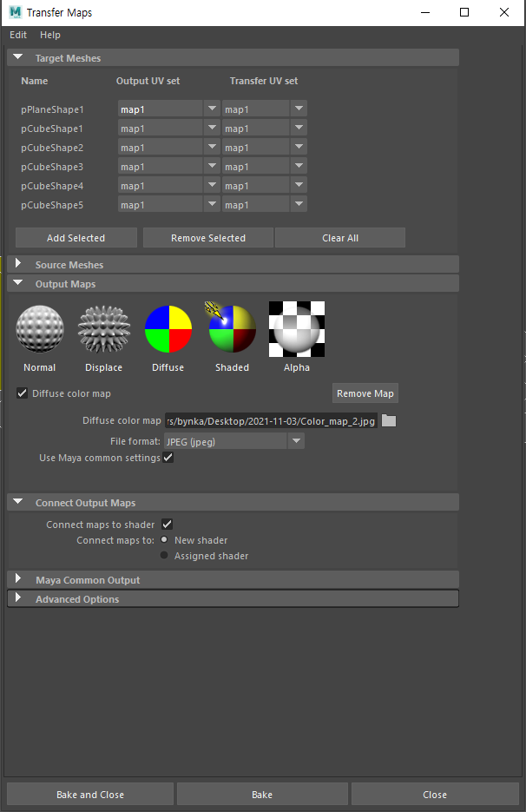This screenshot has height=812, width=526.
Task: Select the pCubeShape4 mesh name
Action: tap(52, 186)
